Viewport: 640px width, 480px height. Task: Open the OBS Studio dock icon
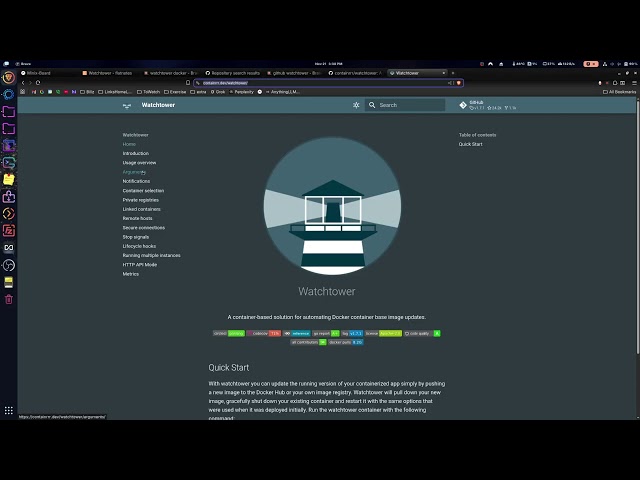[9, 265]
